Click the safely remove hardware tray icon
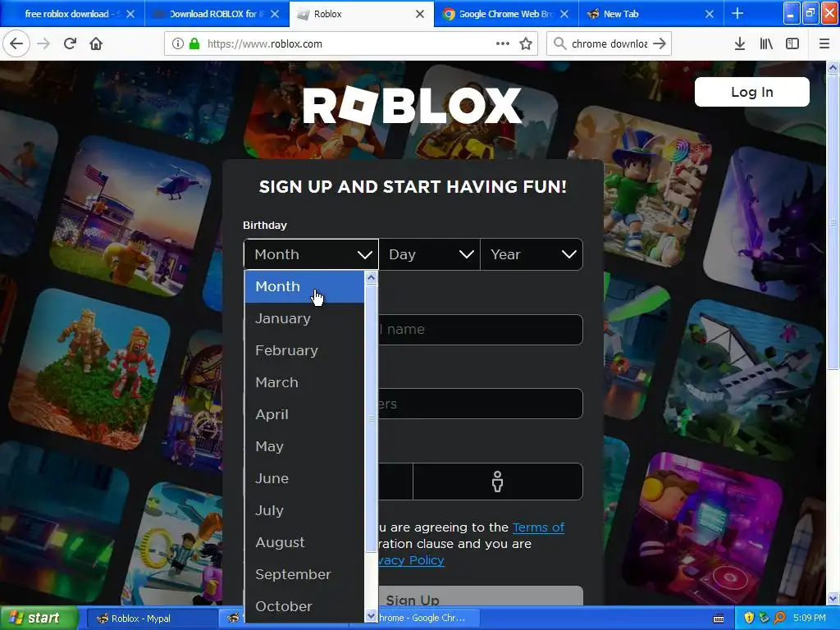Image resolution: width=840 pixels, height=630 pixels. point(765,618)
